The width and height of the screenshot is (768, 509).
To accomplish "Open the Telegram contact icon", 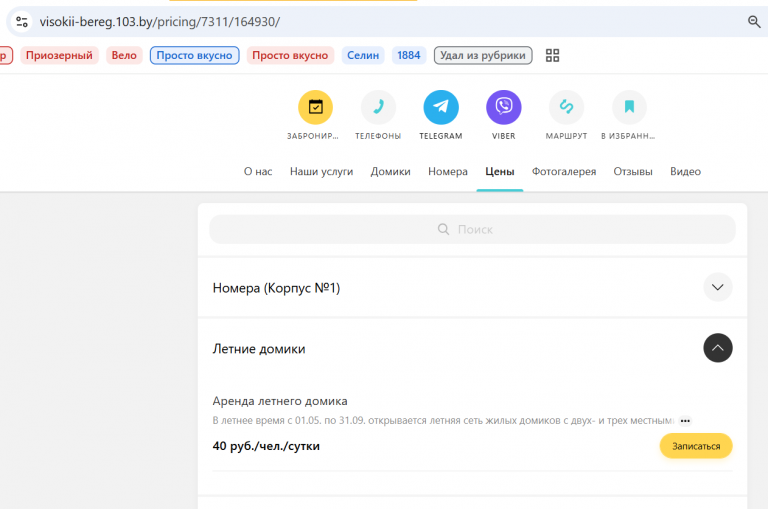I will pyautogui.click(x=441, y=107).
